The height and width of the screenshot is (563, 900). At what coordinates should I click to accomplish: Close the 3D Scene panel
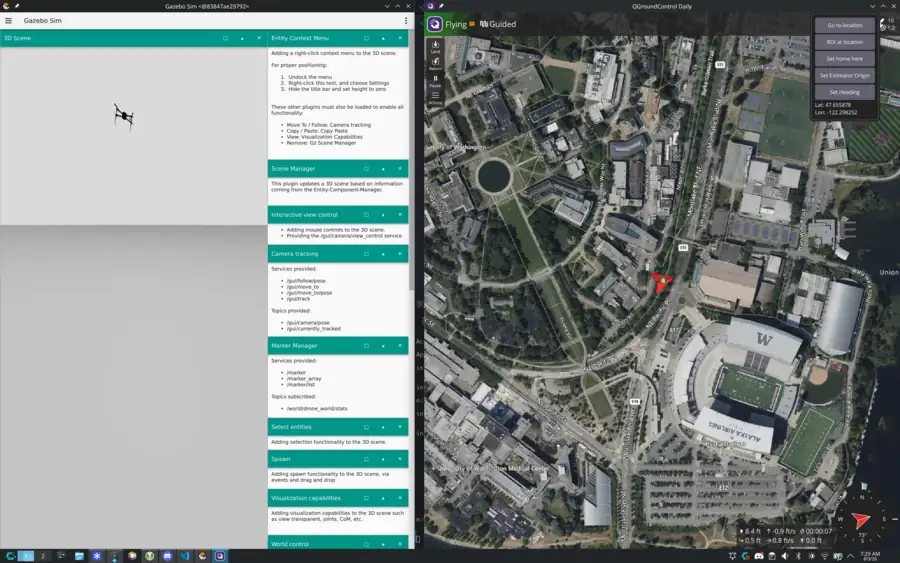point(259,38)
